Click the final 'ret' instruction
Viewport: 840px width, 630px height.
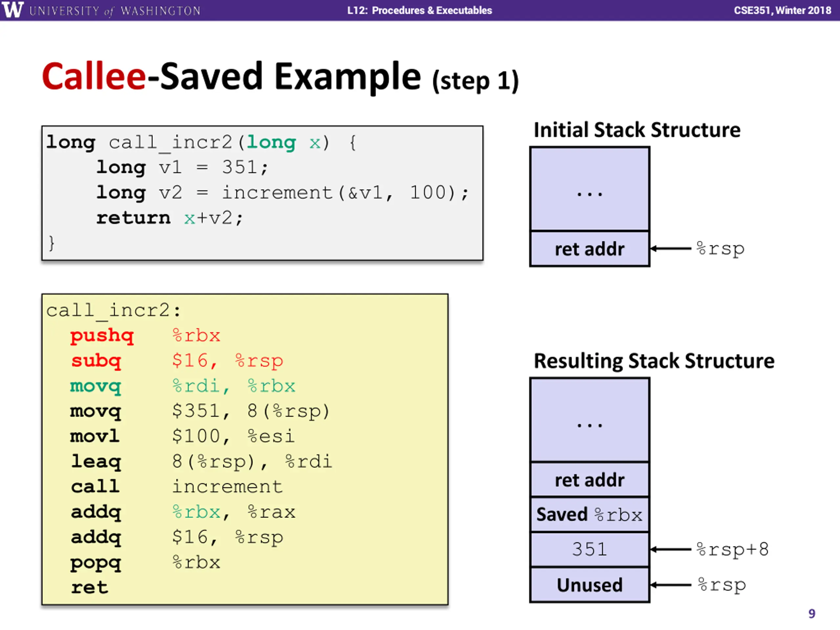(90, 588)
